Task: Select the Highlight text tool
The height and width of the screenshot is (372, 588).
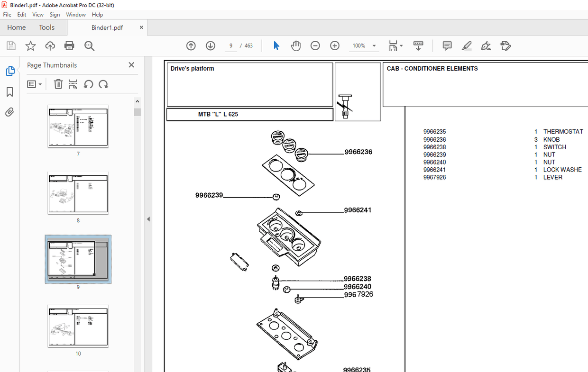Action: click(467, 45)
